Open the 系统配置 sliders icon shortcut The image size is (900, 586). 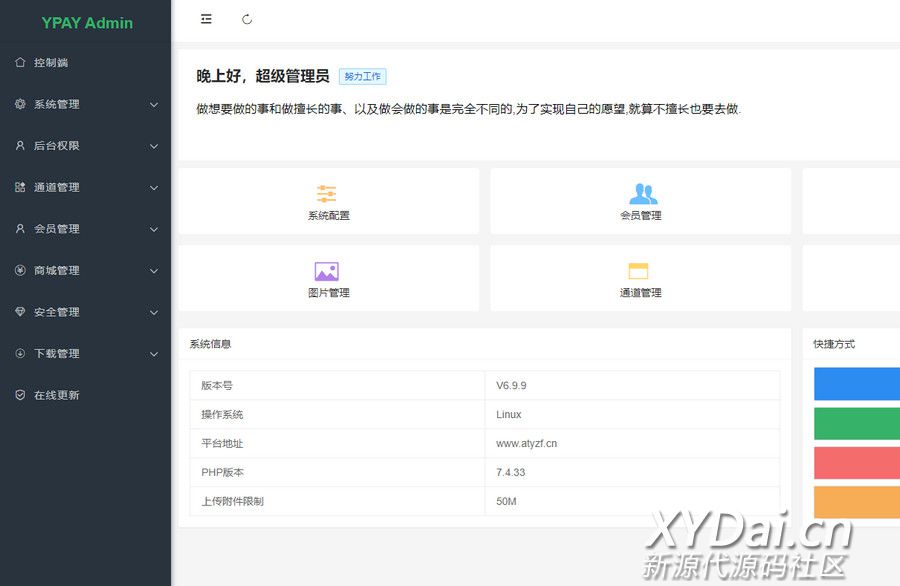(327, 194)
